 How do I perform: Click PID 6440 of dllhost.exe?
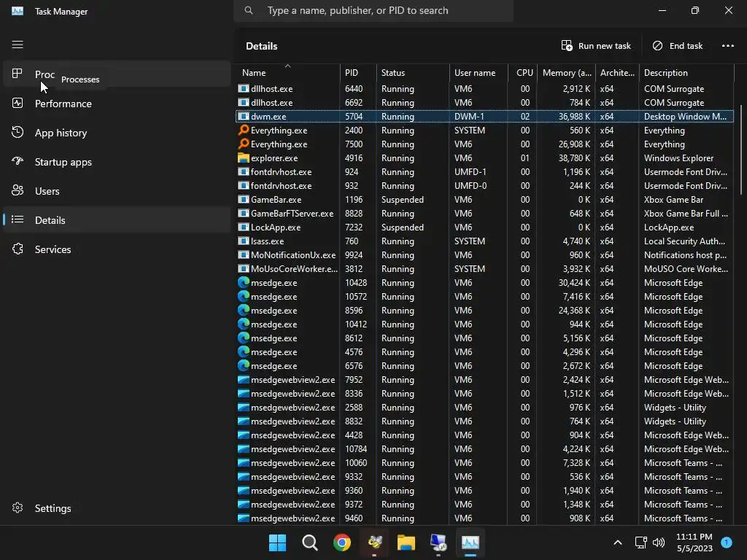point(354,88)
